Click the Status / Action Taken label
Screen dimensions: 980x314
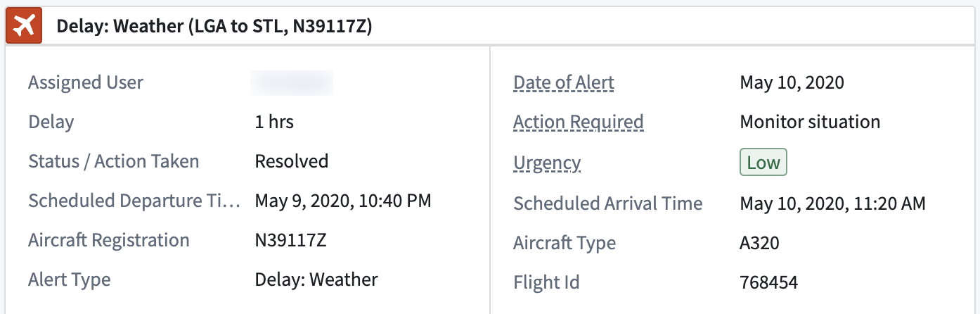tap(114, 161)
